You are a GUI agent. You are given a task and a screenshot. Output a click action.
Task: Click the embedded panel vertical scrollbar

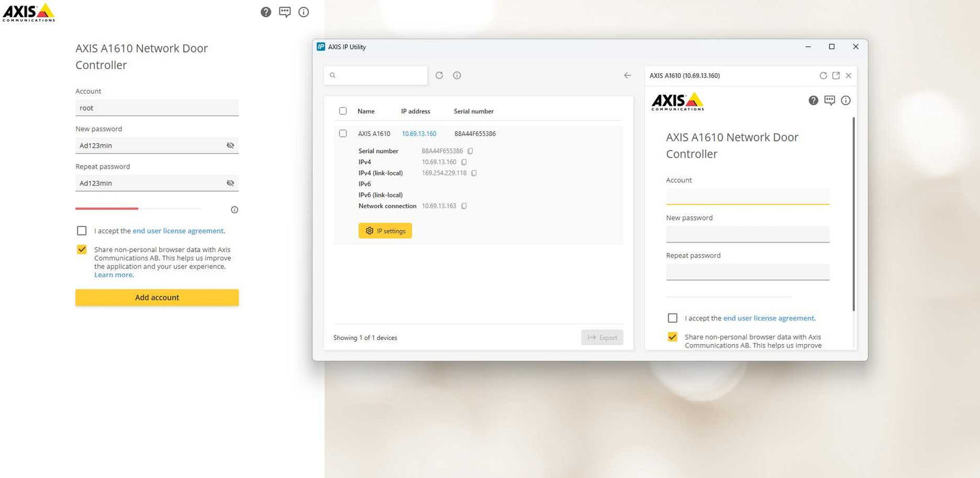pyautogui.click(x=854, y=214)
